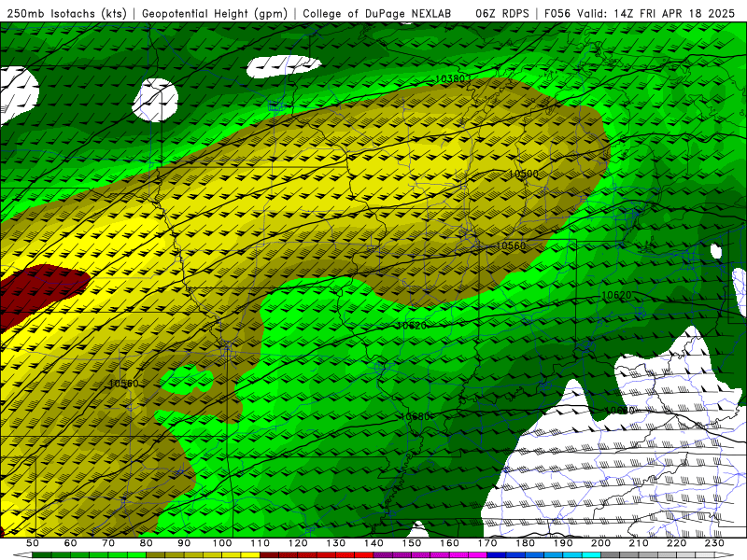The width and height of the screenshot is (747, 560).
Task: Click the 170 label on the color scale
Action: (x=487, y=543)
